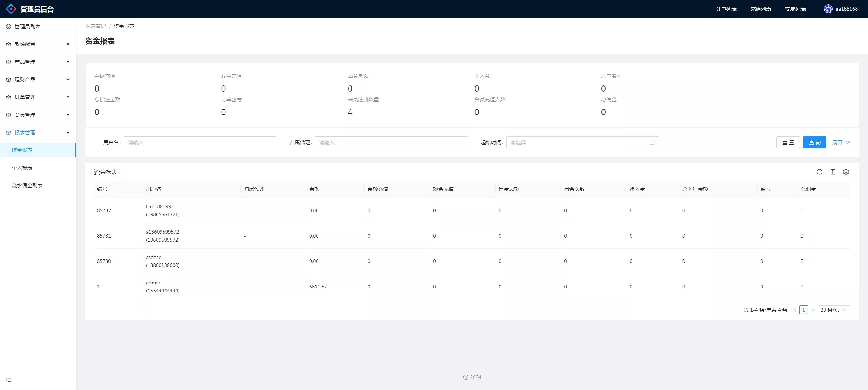Expand more filters with 展开
Screen dimensions: 868x390
pos(841,142)
